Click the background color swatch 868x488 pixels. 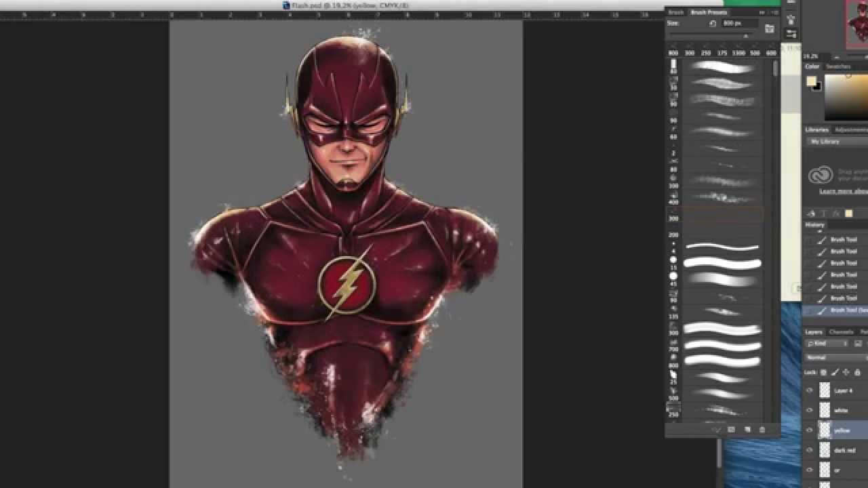[x=817, y=87]
